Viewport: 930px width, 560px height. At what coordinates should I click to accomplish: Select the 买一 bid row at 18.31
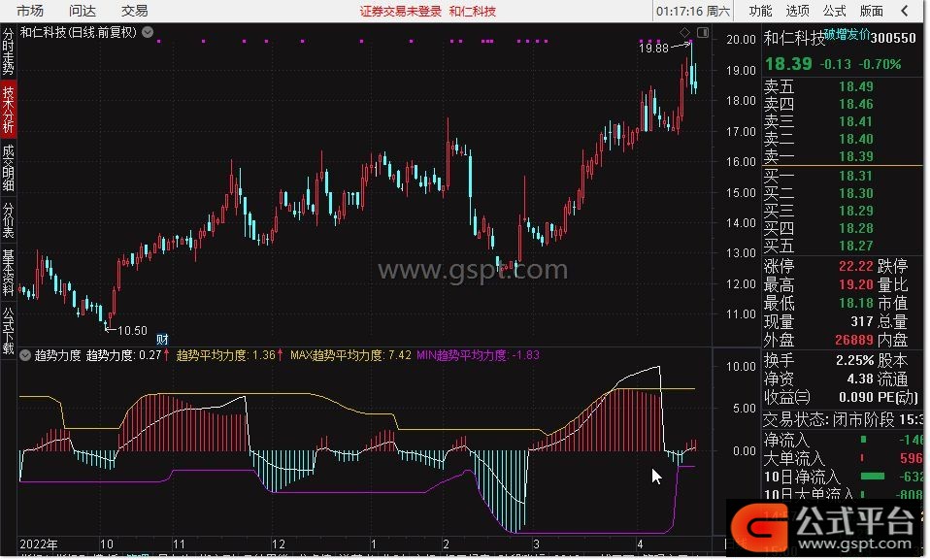tap(844, 177)
